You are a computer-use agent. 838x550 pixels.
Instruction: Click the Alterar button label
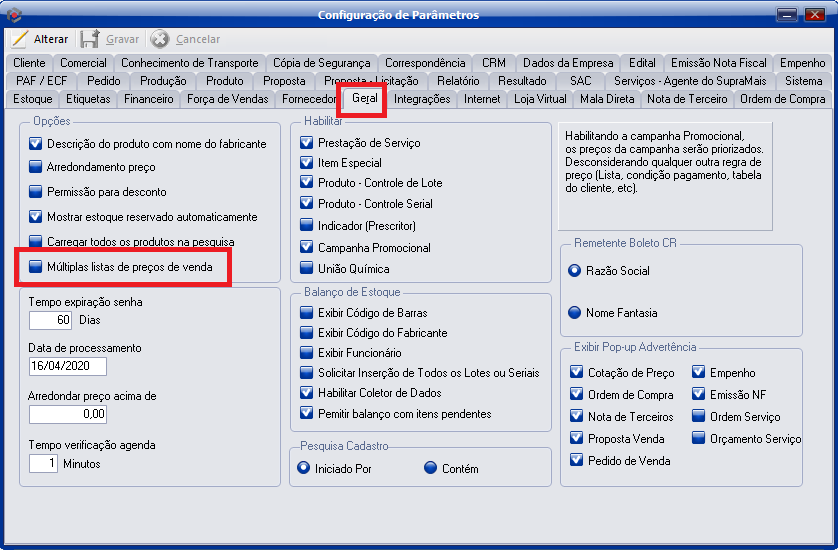coord(51,39)
